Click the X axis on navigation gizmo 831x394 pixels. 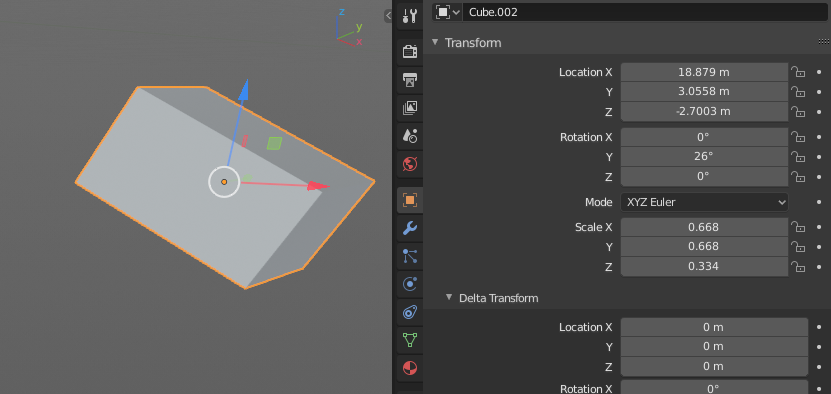[359, 41]
